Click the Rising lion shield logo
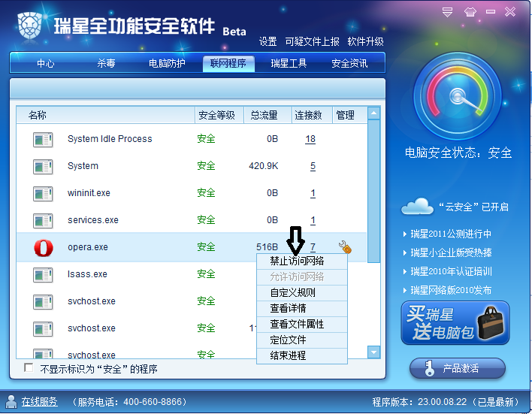 29,26
